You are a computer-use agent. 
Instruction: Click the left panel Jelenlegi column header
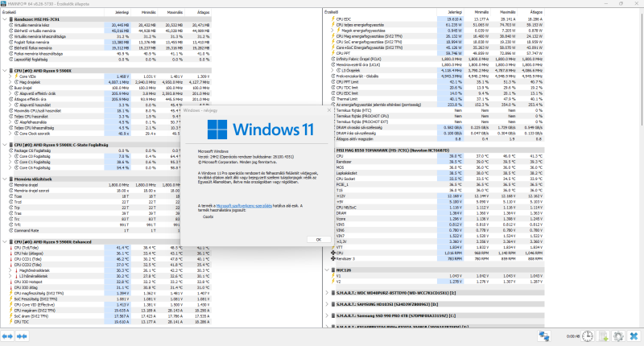pos(118,12)
